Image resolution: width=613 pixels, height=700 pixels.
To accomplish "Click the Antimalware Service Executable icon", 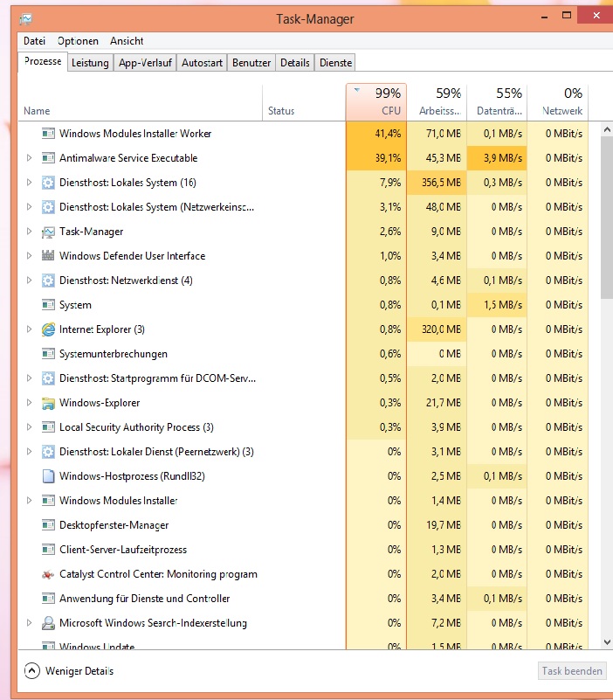I will click(48, 157).
